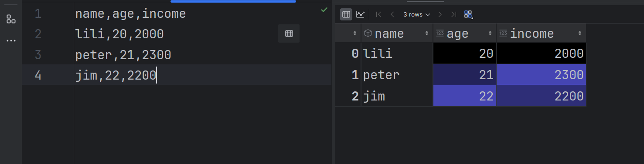Click editor gutter line number 3
This screenshot has width=644, height=164.
point(38,55)
